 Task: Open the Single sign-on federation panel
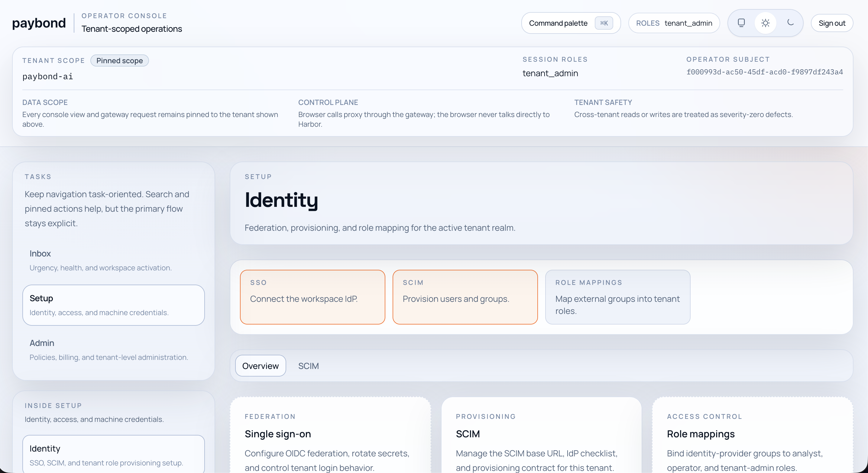pos(330,438)
